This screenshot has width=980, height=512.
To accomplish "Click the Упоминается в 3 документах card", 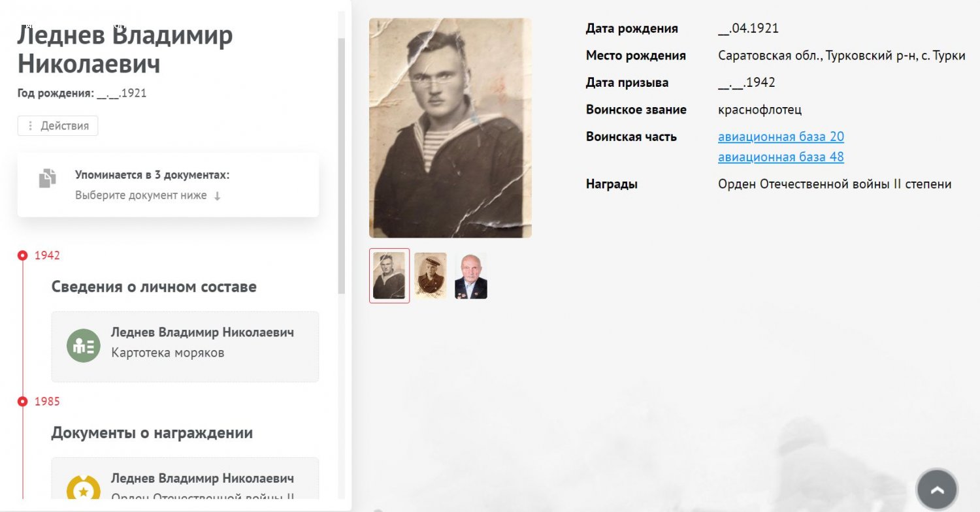I will [168, 185].
